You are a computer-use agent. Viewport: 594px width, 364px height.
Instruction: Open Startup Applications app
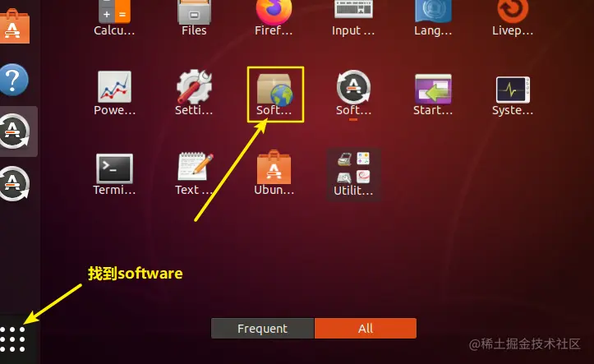click(433, 94)
